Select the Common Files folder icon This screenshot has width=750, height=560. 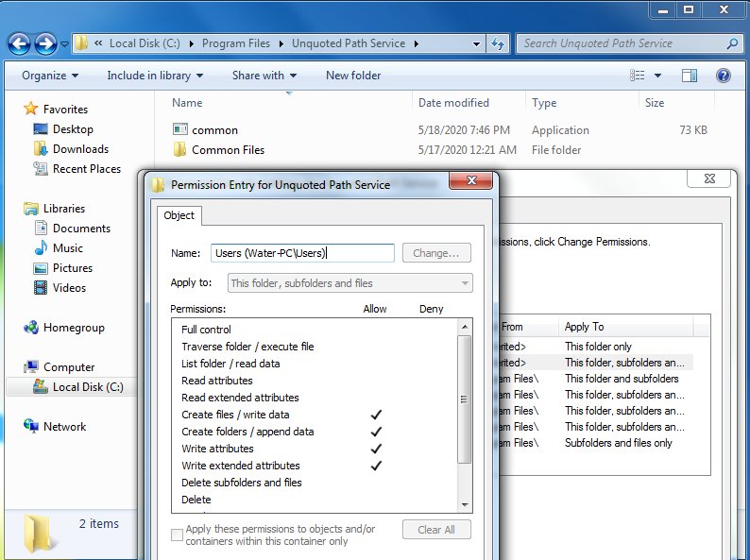point(179,149)
